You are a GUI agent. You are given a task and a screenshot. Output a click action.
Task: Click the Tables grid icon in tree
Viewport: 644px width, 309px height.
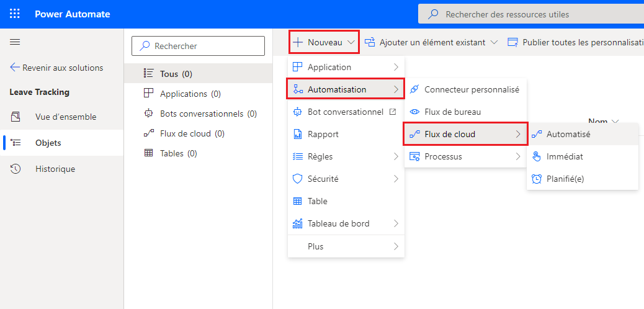[148, 153]
